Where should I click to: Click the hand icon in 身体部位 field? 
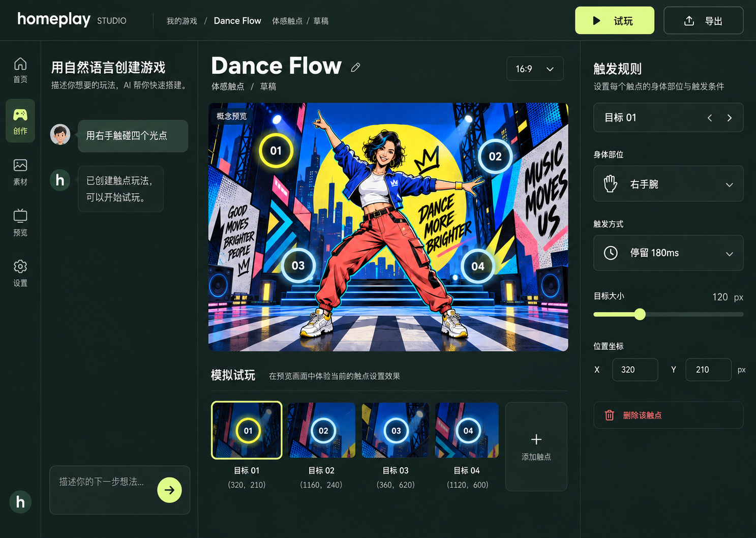click(611, 184)
